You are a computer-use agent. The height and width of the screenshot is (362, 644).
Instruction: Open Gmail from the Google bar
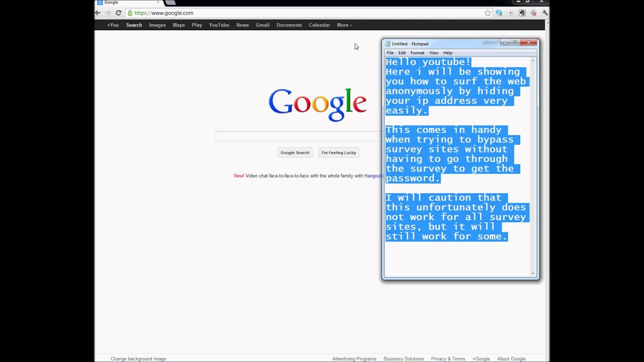point(263,25)
